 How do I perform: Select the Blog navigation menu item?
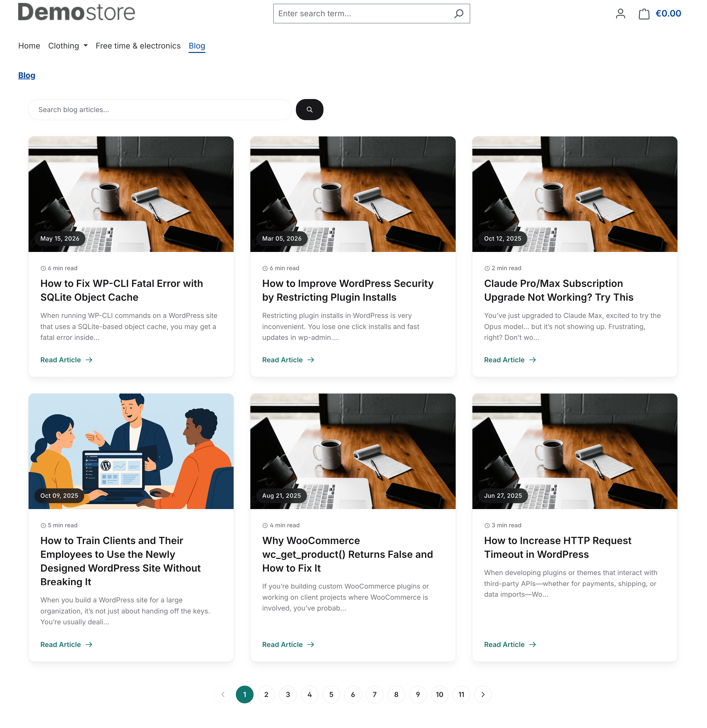click(x=197, y=46)
